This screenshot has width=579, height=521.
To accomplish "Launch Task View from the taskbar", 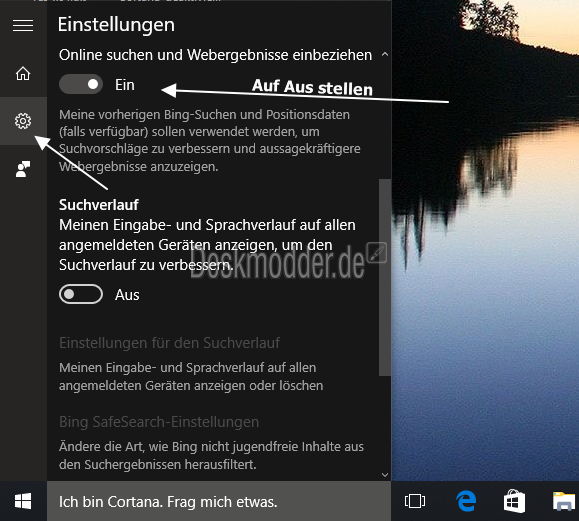I will coord(415,501).
